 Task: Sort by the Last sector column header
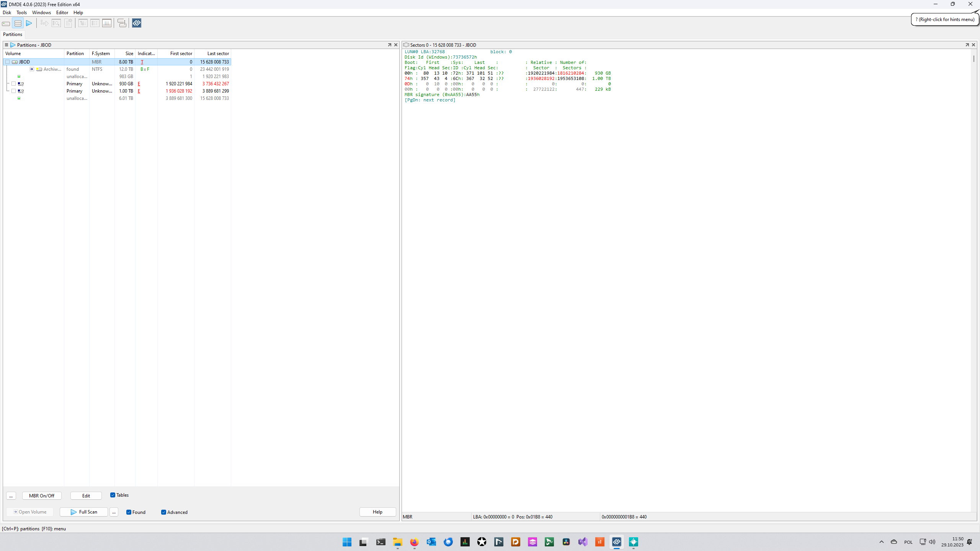[213, 54]
